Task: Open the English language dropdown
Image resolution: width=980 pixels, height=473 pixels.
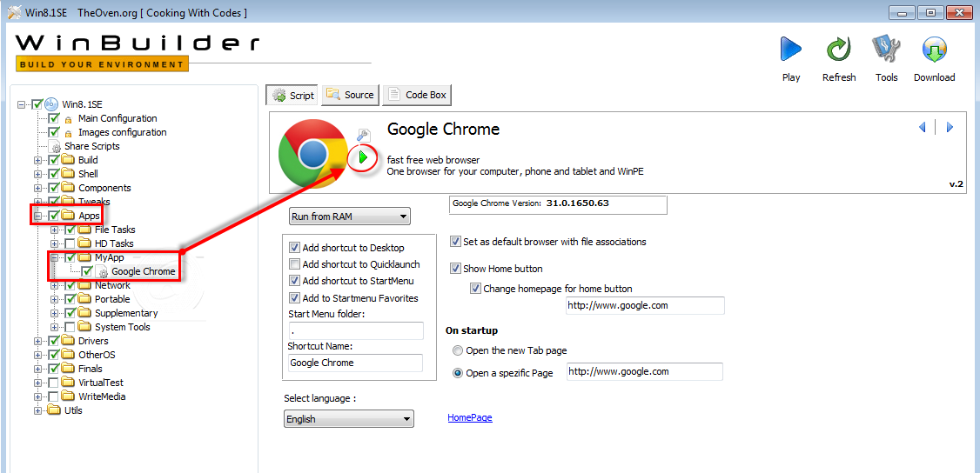Action: pyautogui.click(x=349, y=419)
